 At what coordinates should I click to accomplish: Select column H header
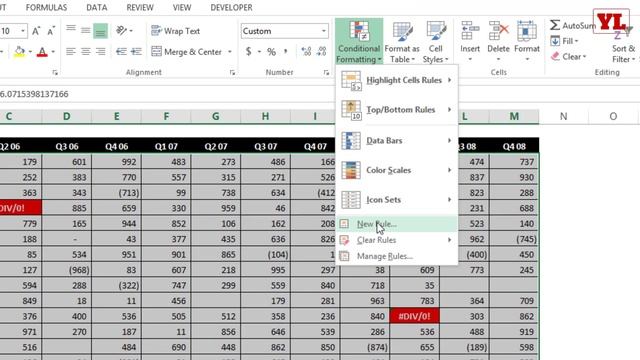coord(265,116)
